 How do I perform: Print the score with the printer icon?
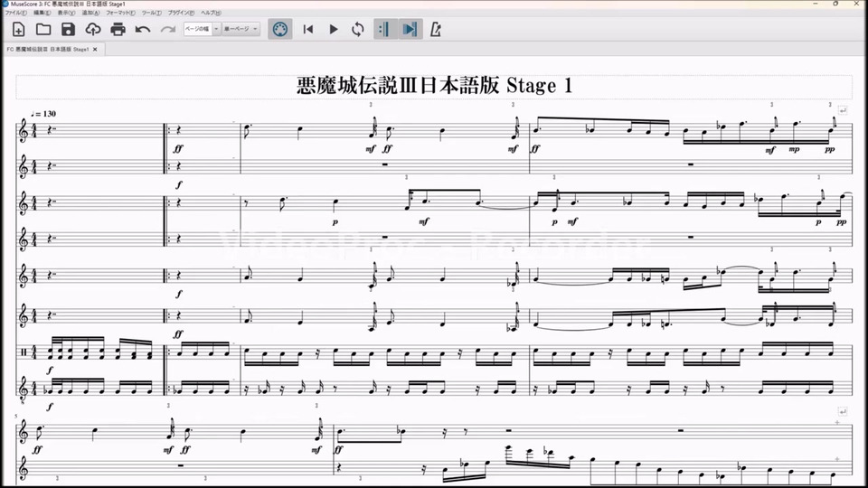tap(118, 29)
